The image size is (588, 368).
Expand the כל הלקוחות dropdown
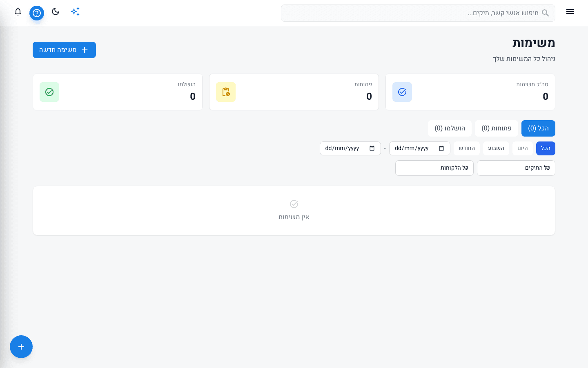pos(434,168)
